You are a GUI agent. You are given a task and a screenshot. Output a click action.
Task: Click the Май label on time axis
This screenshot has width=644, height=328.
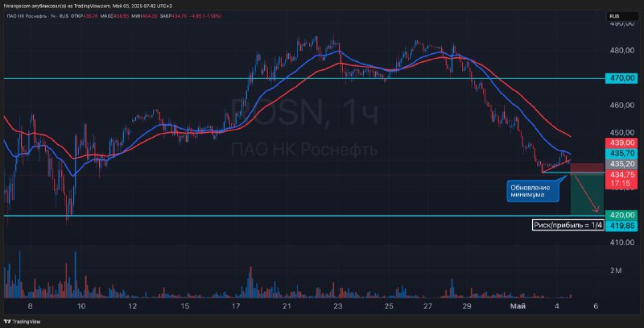point(518,306)
